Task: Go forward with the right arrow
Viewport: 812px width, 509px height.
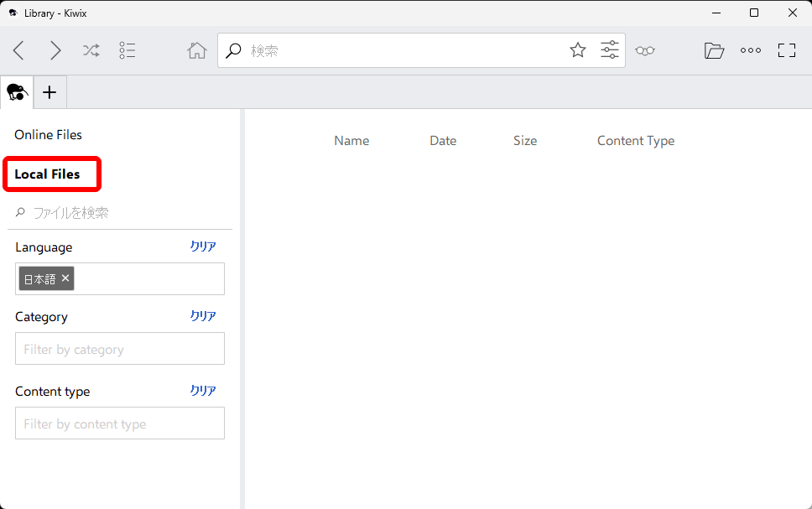Action: [55, 50]
